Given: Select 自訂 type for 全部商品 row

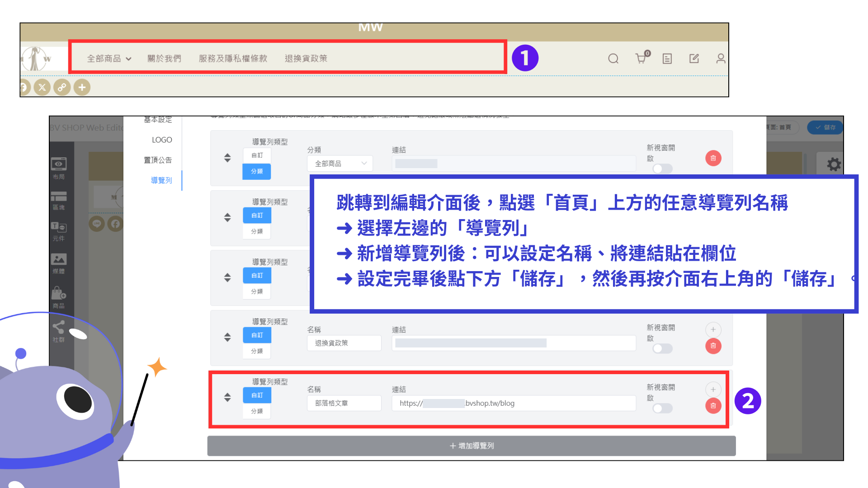Looking at the screenshot, I should coord(257,155).
